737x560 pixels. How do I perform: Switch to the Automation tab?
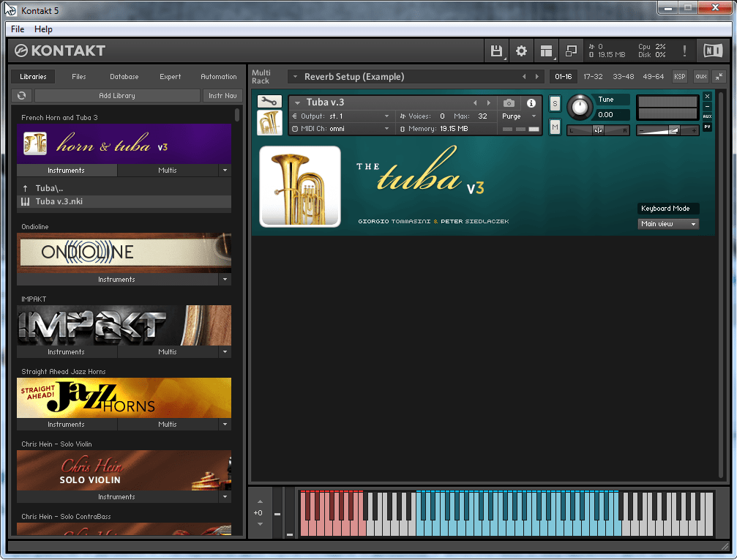[219, 77]
